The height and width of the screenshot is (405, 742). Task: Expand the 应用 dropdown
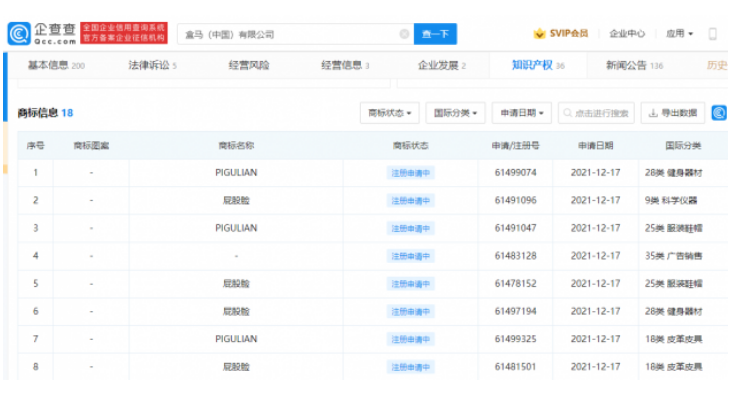[679, 34]
